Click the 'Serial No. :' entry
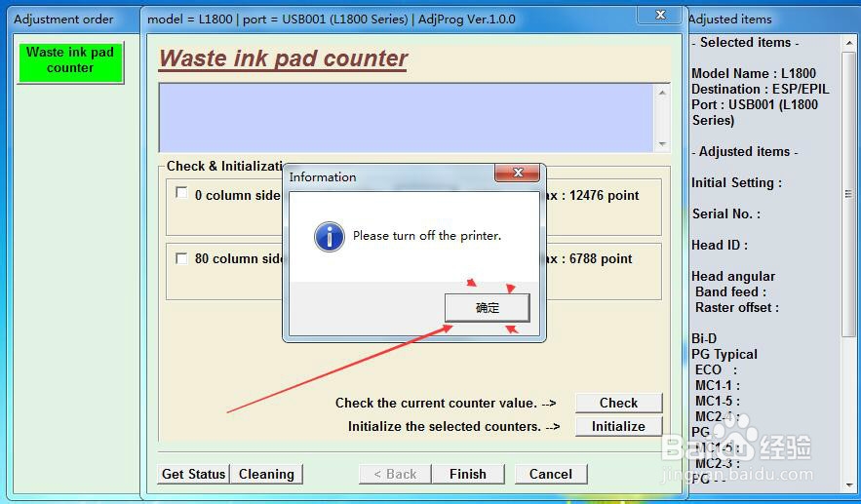861x504 pixels. pos(726,214)
